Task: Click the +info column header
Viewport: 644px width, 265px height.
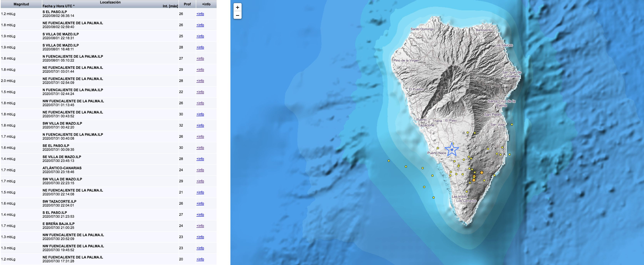Action: pos(206,4)
